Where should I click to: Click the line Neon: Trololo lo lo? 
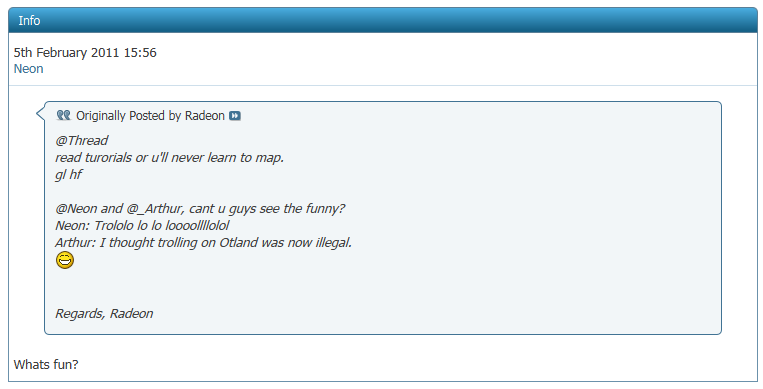click(142, 226)
